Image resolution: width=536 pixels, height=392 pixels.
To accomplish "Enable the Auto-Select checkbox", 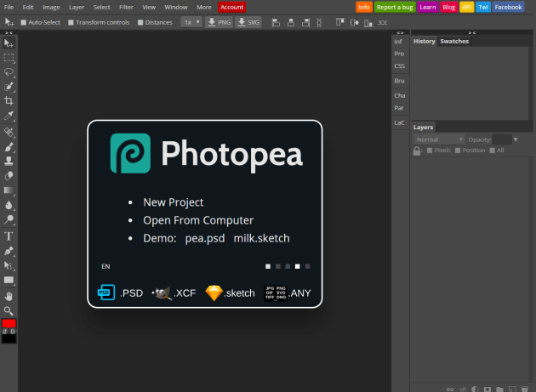I will click(x=24, y=22).
